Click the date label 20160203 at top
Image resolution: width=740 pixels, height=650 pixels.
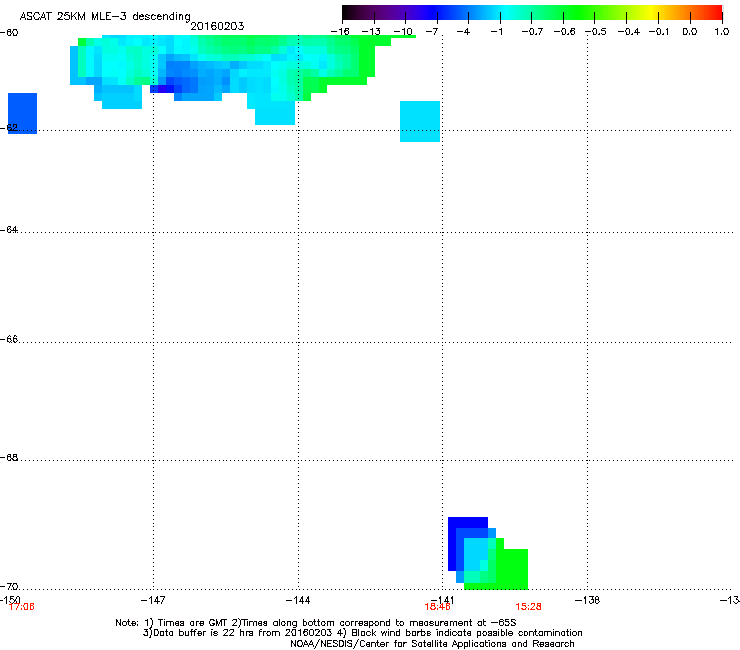(x=217, y=26)
